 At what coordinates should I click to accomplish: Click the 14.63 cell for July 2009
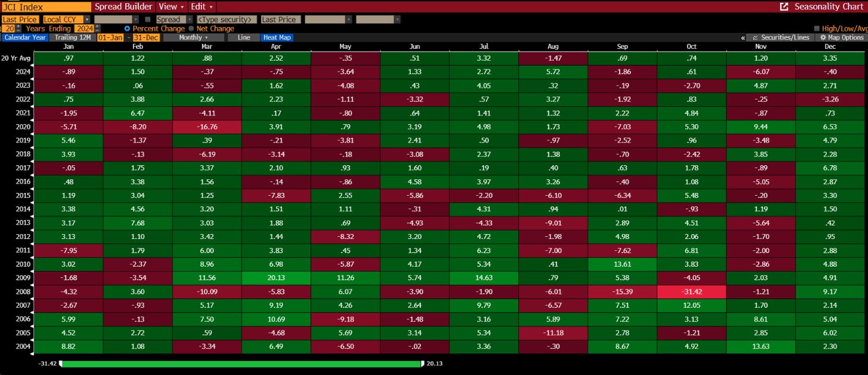pyautogui.click(x=484, y=278)
